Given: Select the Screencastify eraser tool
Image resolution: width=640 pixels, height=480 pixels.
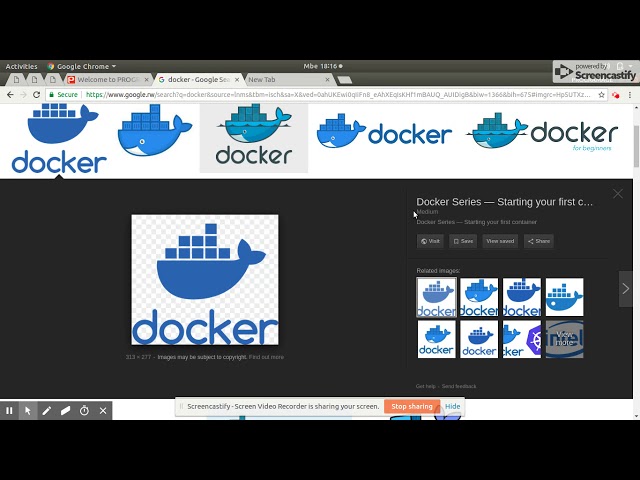Looking at the screenshot, I should (65, 411).
